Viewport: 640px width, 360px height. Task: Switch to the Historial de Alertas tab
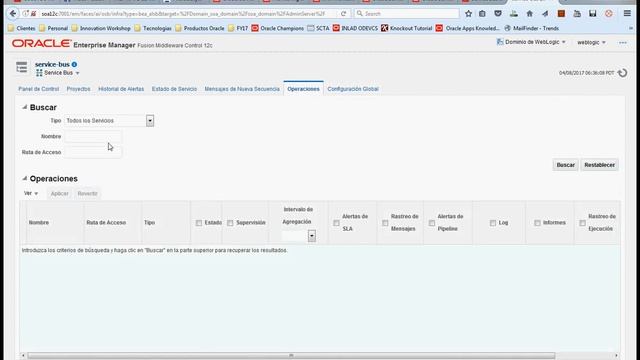tap(121, 89)
